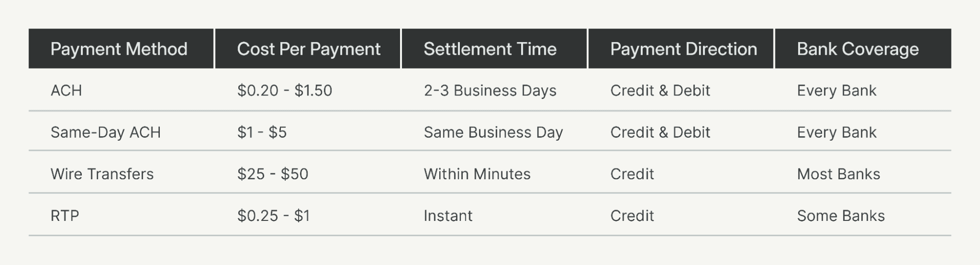Select the Same-Day ACH row label
980x265 pixels.
click(x=105, y=132)
